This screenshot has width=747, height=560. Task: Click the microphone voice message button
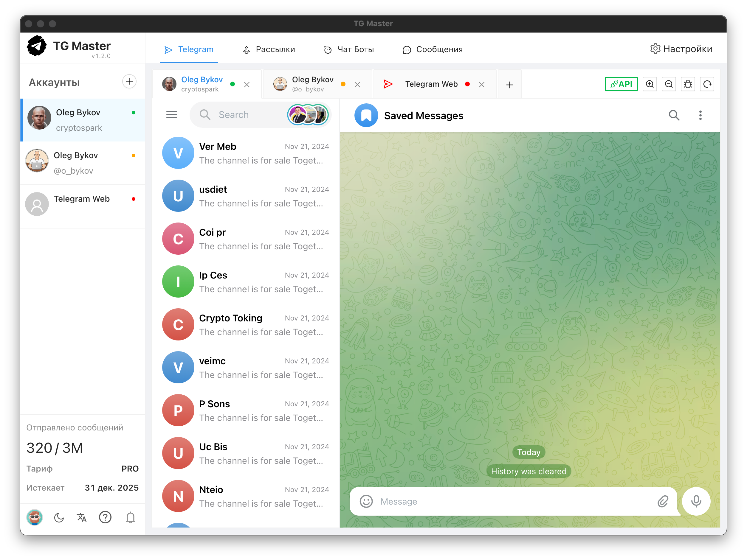click(696, 501)
